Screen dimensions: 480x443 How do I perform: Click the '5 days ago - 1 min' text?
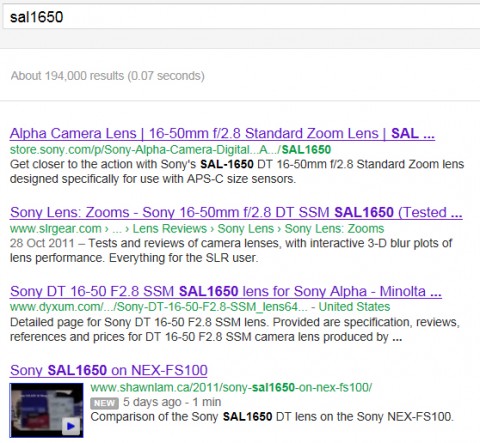tap(172, 402)
